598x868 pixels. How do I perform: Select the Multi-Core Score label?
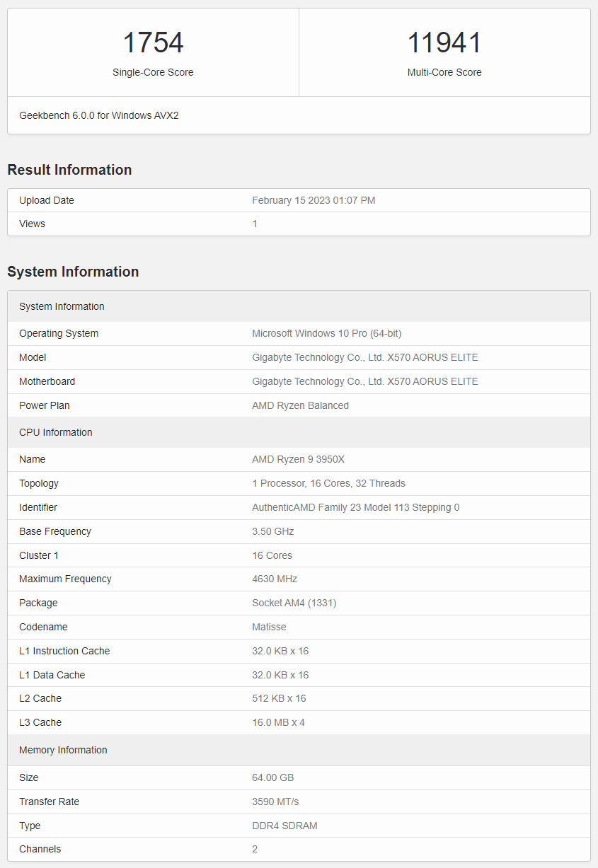tap(444, 72)
